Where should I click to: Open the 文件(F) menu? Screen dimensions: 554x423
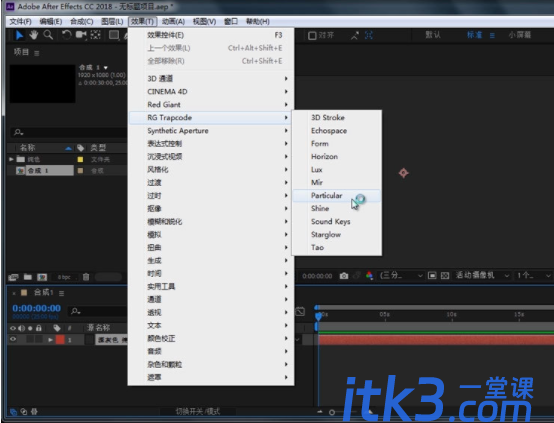[20, 22]
